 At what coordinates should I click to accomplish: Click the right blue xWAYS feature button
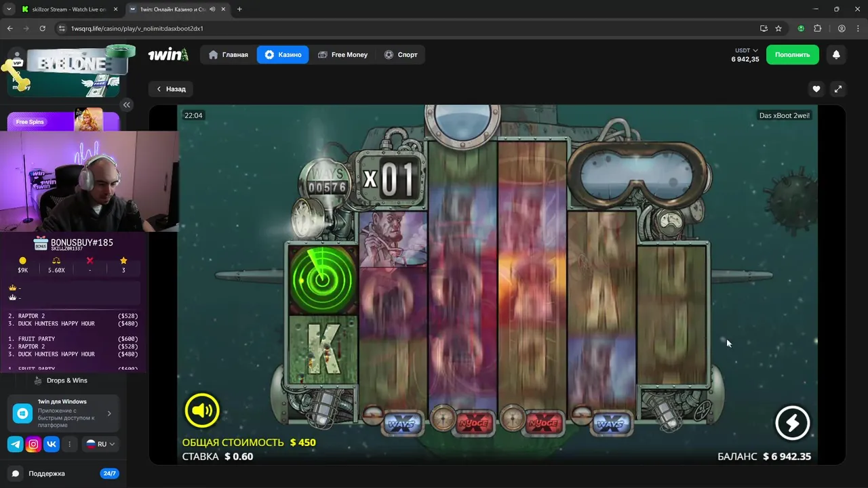click(611, 424)
